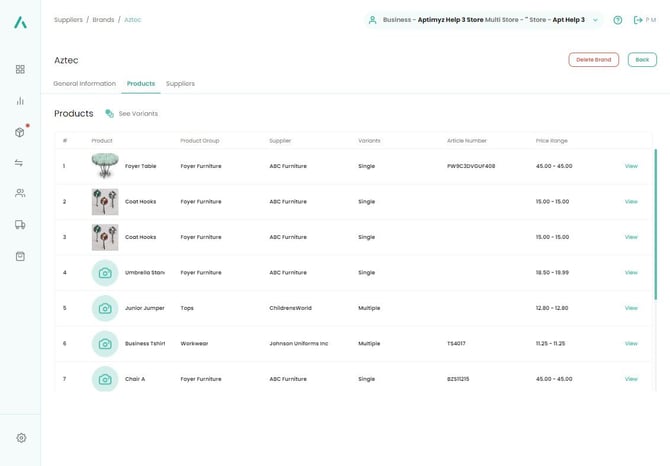The image size is (670, 466).
Task: Click the logout icon in top bar
Action: tap(638, 20)
